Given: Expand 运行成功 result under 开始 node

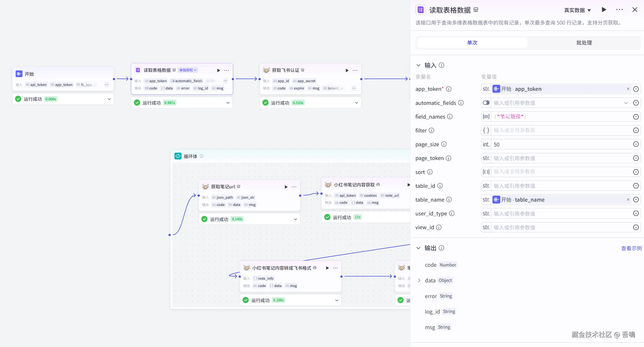Looking at the screenshot, I should tap(109, 99).
